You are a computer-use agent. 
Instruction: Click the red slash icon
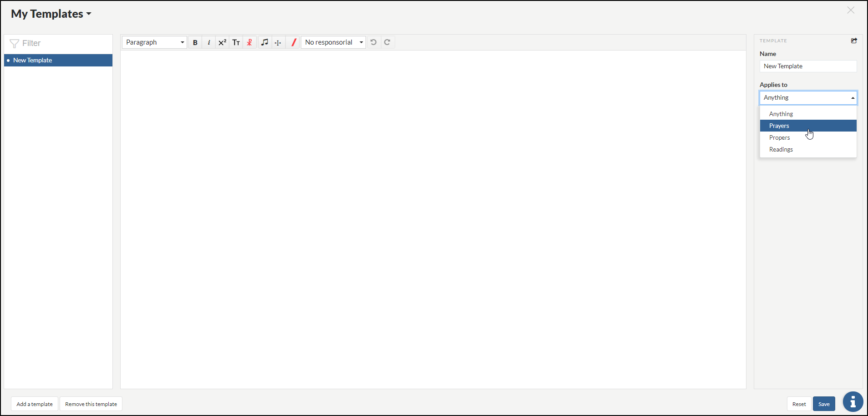(x=294, y=42)
